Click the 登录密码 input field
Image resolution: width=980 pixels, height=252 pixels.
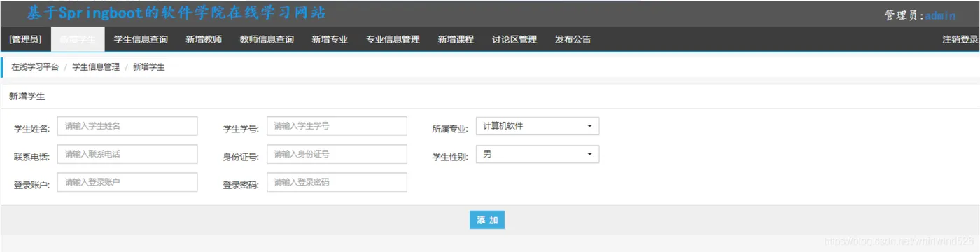pos(337,182)
